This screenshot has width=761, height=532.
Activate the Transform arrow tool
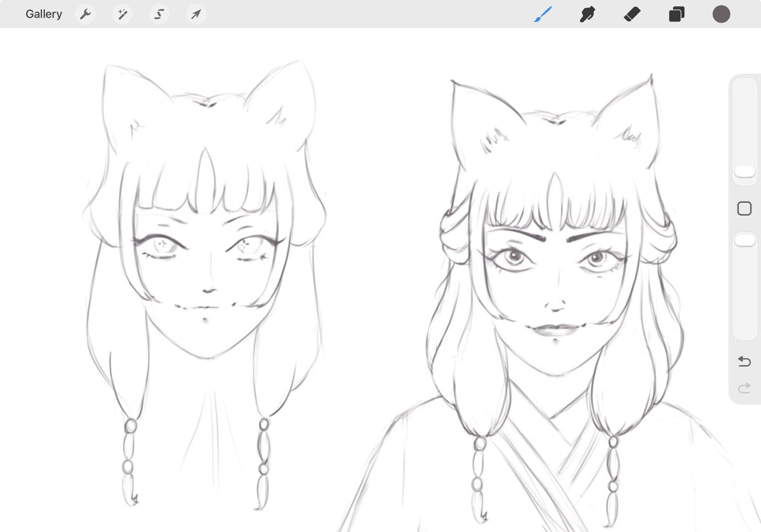[196, 14]
